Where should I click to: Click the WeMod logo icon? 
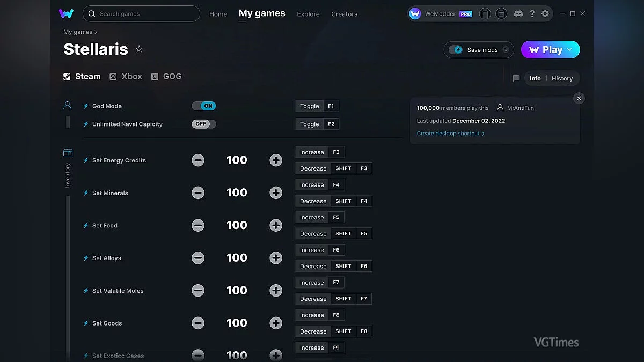[x=66, y=13]
